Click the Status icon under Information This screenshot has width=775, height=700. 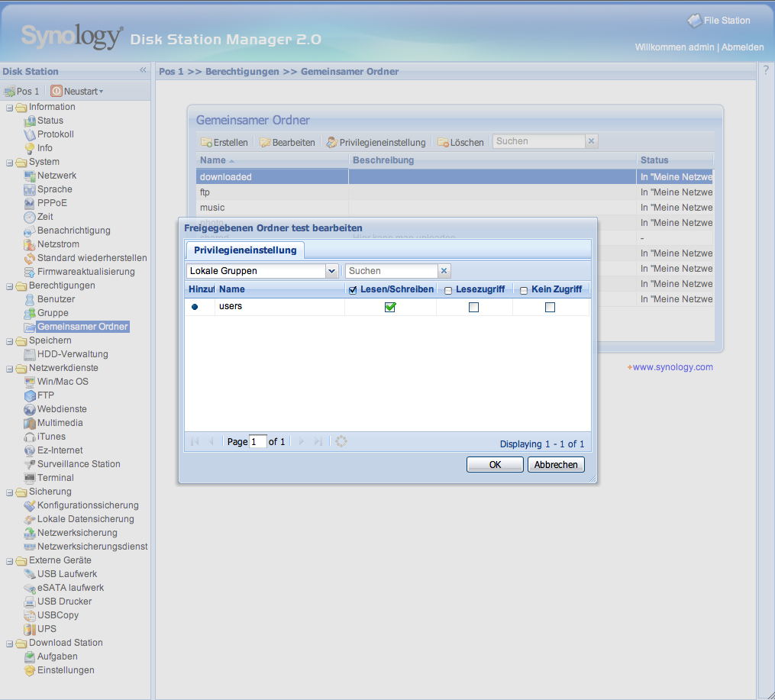click(30, 121)
